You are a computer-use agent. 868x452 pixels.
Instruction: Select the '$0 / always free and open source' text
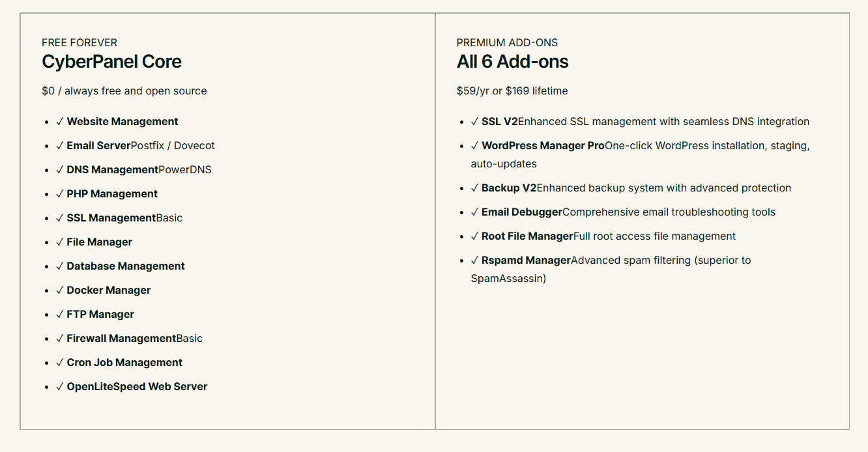pyautogui.click(x=124, y=91)
